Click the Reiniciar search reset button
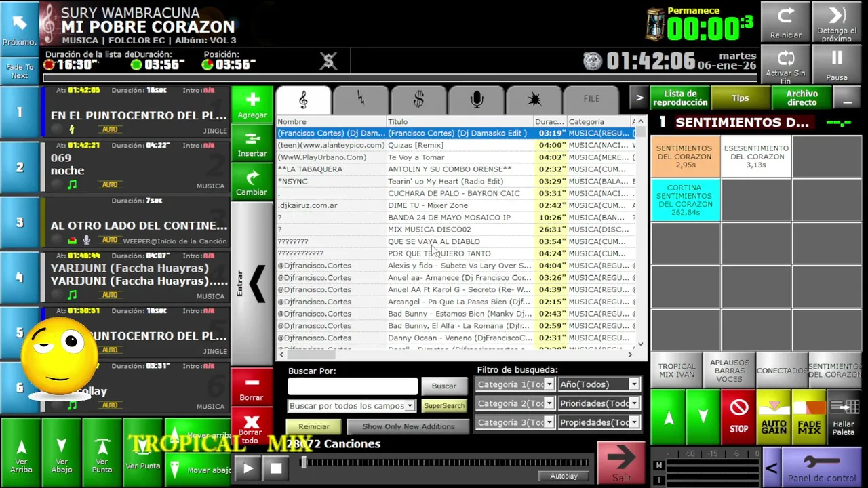This screenshot has width=868, height=488. (314, 426)
